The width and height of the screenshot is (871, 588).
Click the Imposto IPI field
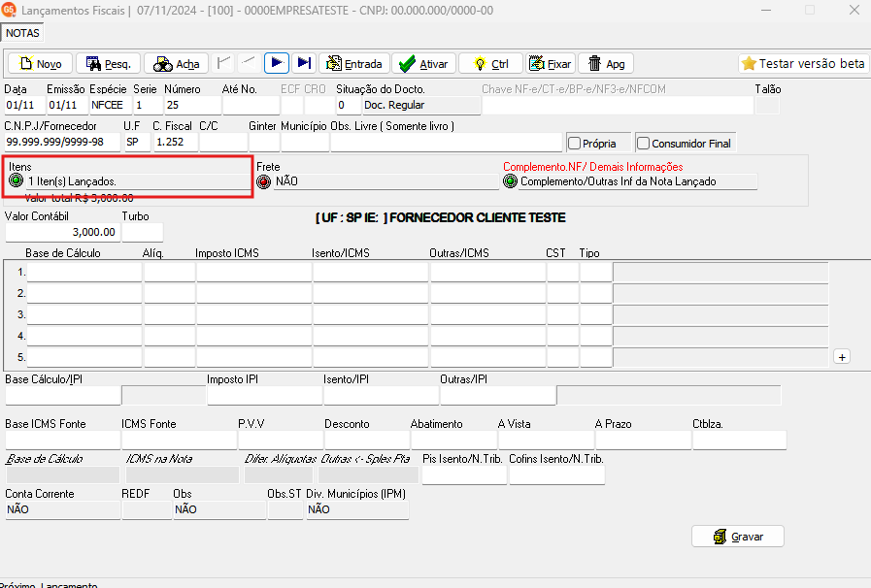(265, 395)
